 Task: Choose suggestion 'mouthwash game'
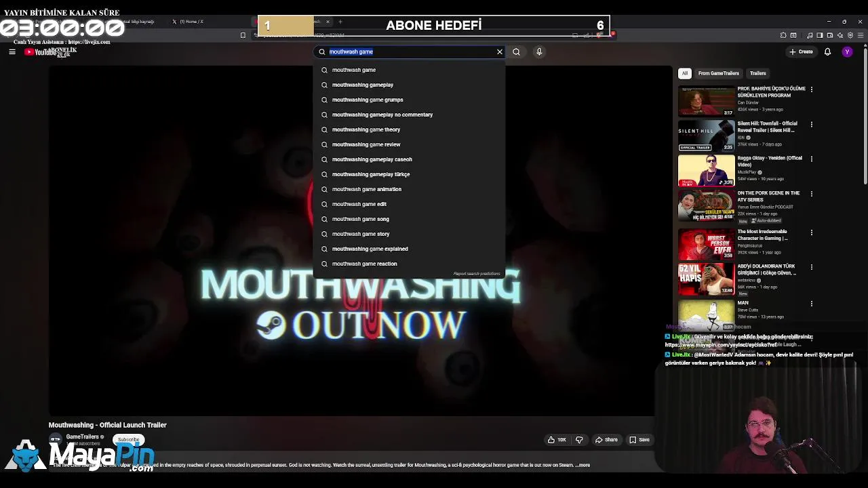coord(409,70)
